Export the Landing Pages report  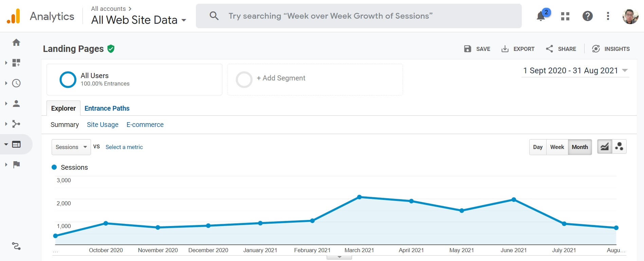(518, 49)
